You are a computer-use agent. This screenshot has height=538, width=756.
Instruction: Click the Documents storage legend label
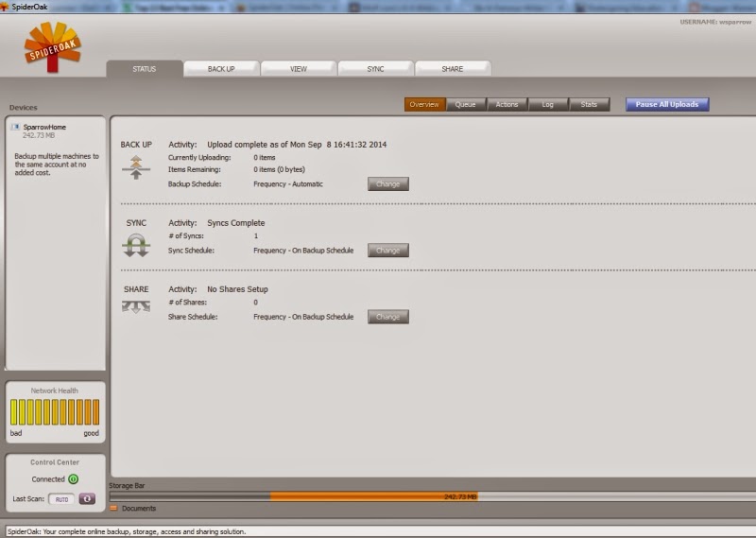(x=139, y=508)
